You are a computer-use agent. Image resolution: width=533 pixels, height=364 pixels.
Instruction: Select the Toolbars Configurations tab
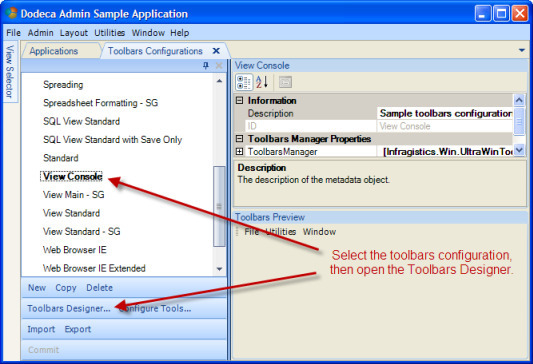point(155,51)
